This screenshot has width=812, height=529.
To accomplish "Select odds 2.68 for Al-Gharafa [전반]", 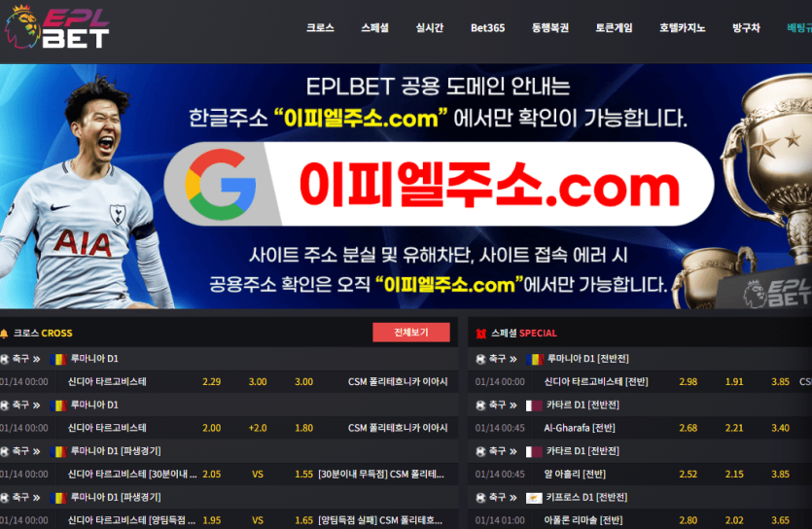I will [688, 428].
